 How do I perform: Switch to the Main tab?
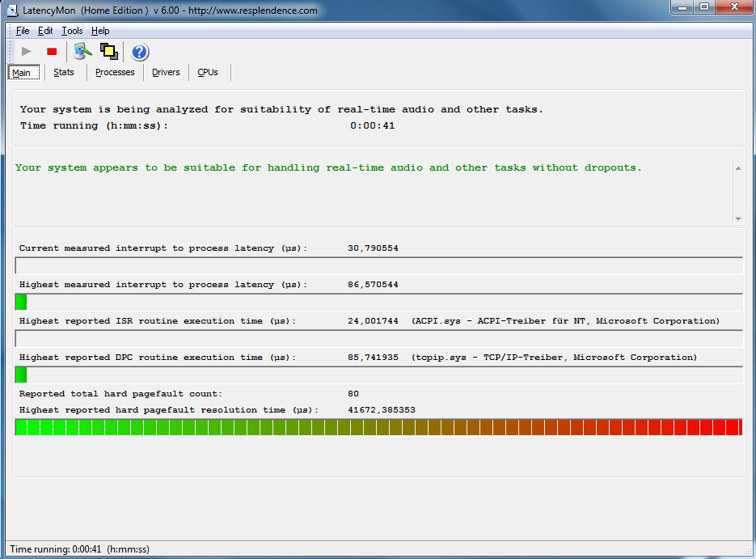tap(23, 72)
